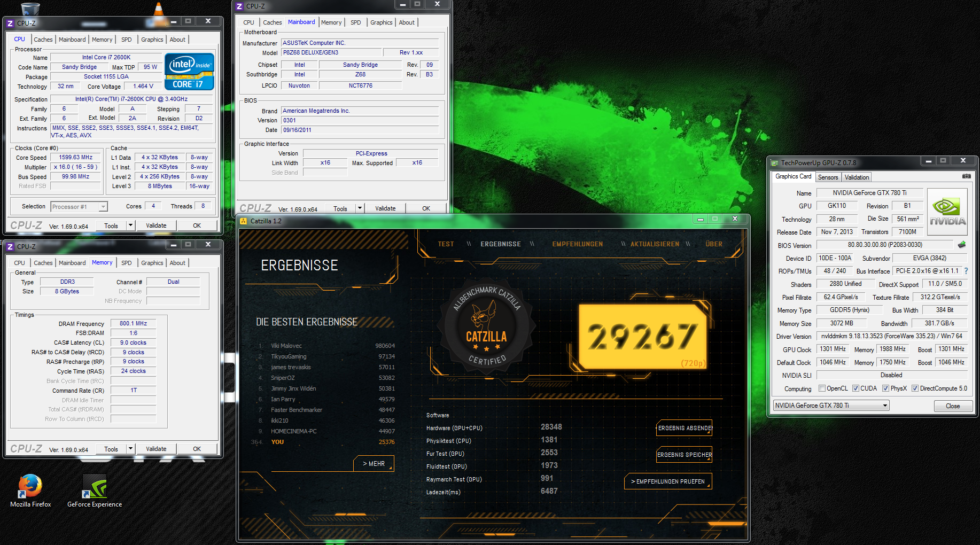Image resolution: width=980 pixels, height=545 pixels.
Task: Switch to Caches tab in CPU-Z CPU window
Action: (x=43, y=40)
